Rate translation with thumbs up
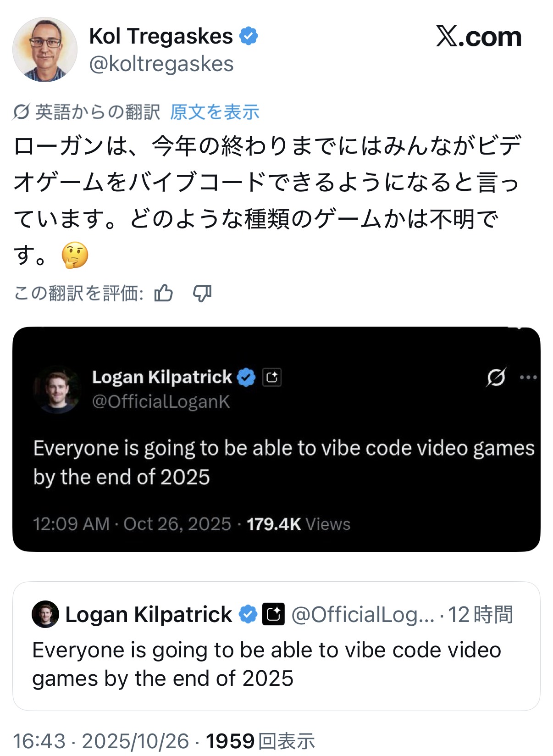 point(164,293)
